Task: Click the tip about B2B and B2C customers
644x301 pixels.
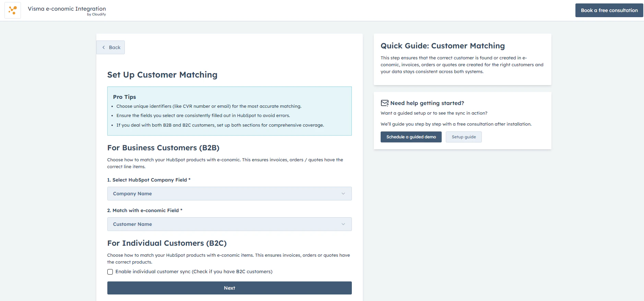Action: (x=220, y=125)
